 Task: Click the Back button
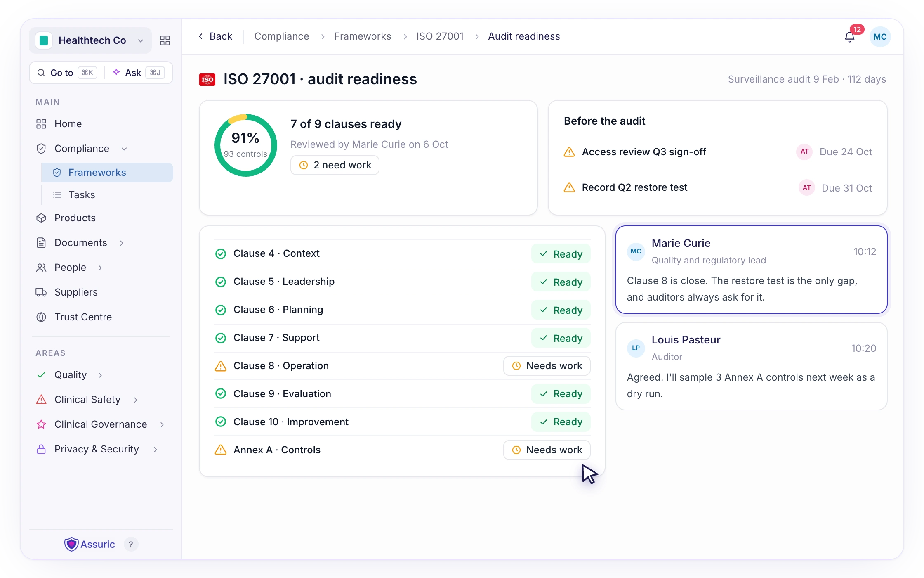[215, 36]
